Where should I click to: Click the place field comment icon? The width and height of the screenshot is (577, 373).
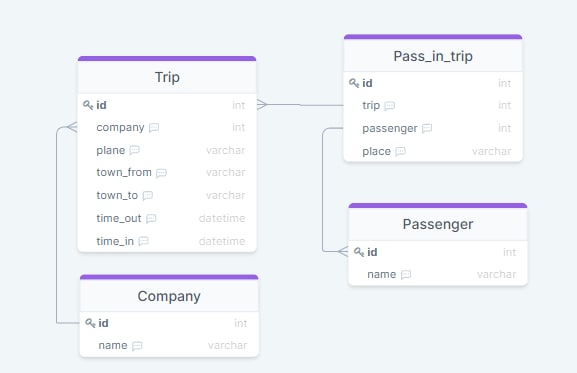tap(400, 151)
